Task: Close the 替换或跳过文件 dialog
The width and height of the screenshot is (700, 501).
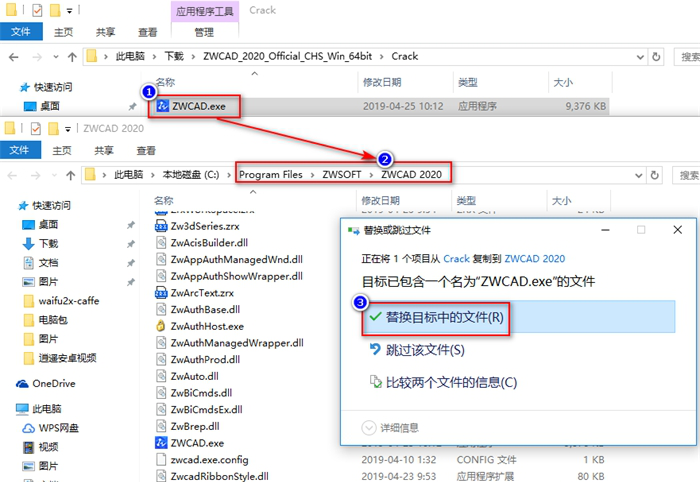Action: point(677,230)
